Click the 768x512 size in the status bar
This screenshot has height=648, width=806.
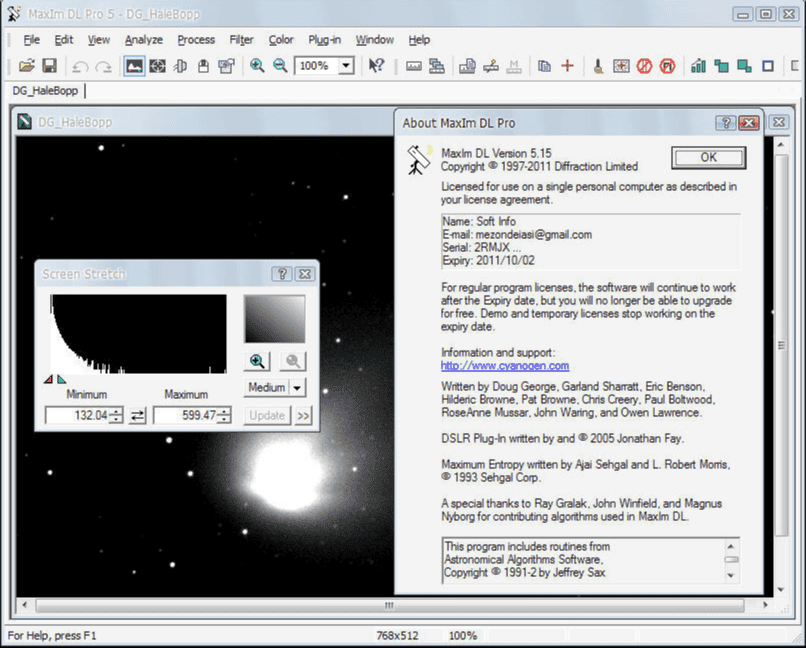(397, 636)
